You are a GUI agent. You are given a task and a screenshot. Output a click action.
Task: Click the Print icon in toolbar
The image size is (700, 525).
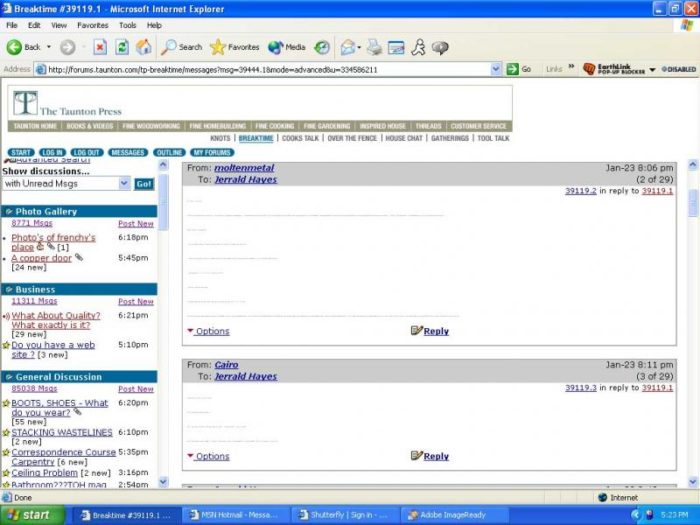(x=374, y=47)
